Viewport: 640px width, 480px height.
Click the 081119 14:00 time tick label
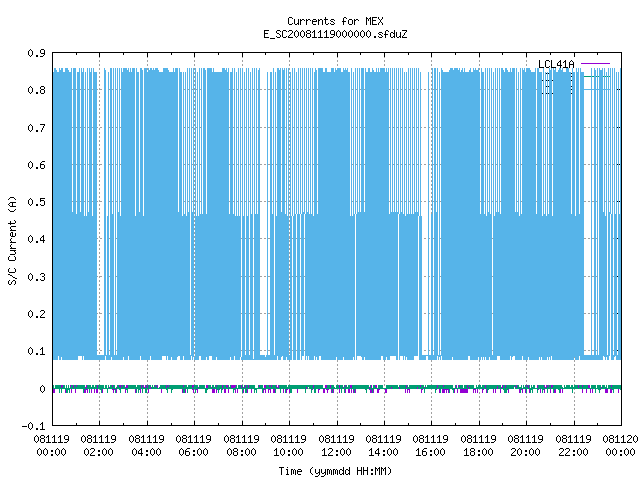click(383, 446)
